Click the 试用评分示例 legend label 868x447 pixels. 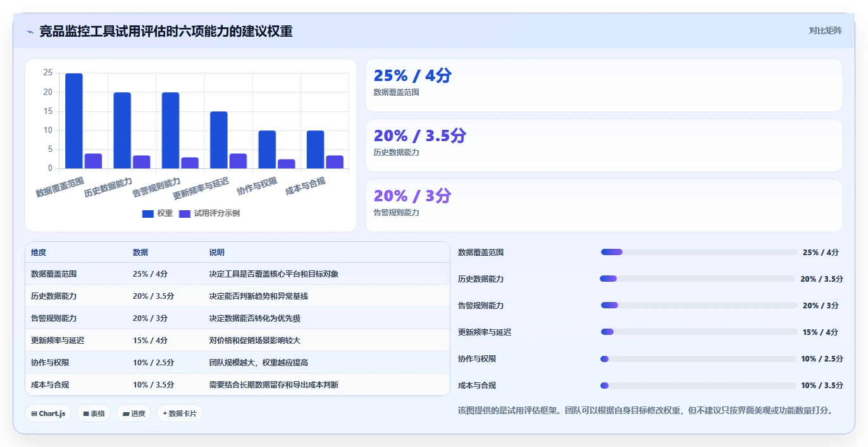217,213
